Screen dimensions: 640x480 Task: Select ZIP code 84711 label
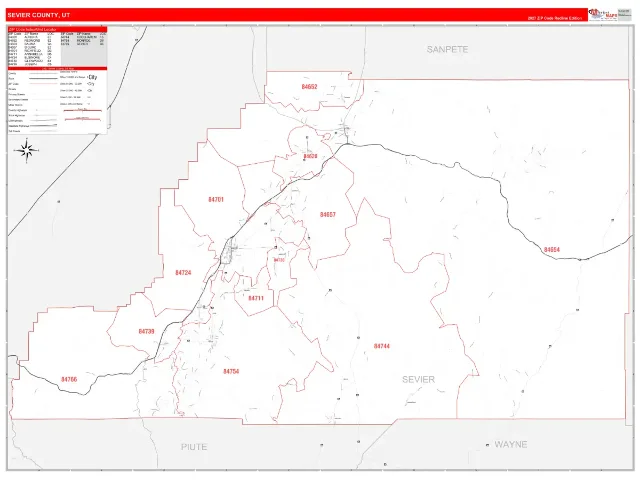pos(256,298)
